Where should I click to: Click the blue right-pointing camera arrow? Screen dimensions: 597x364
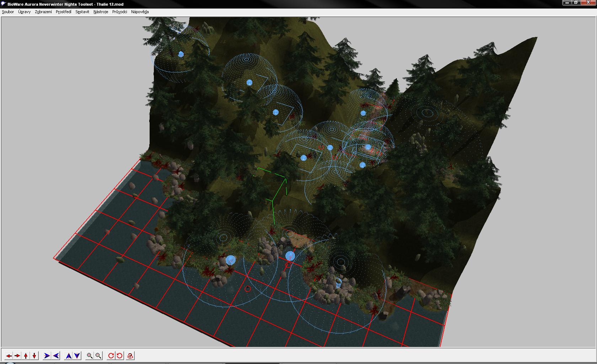[47, 355]
